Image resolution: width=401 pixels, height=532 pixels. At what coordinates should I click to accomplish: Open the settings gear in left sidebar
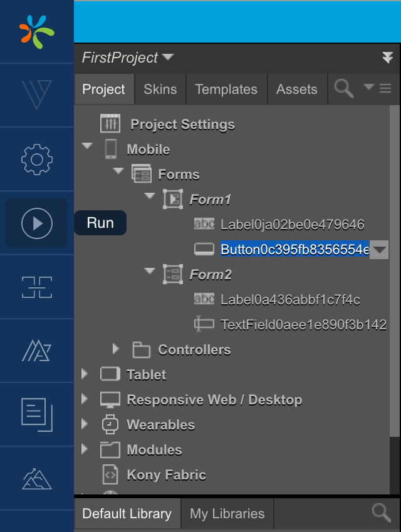(x=36, y=159)
